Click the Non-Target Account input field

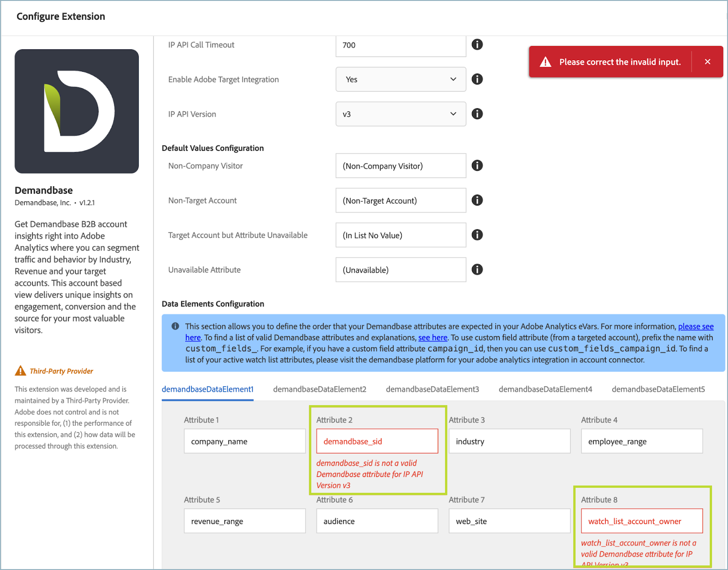pyautogui.click(x=401, y=201)
